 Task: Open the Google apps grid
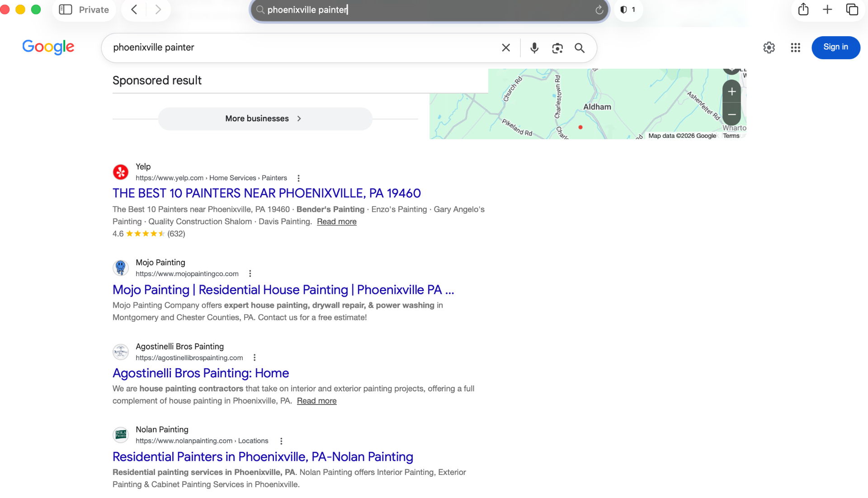tap(796, 47)
